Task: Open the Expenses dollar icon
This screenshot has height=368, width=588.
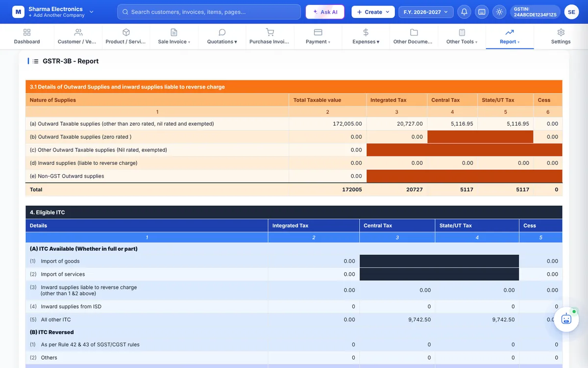Action: tap(366, 32)
